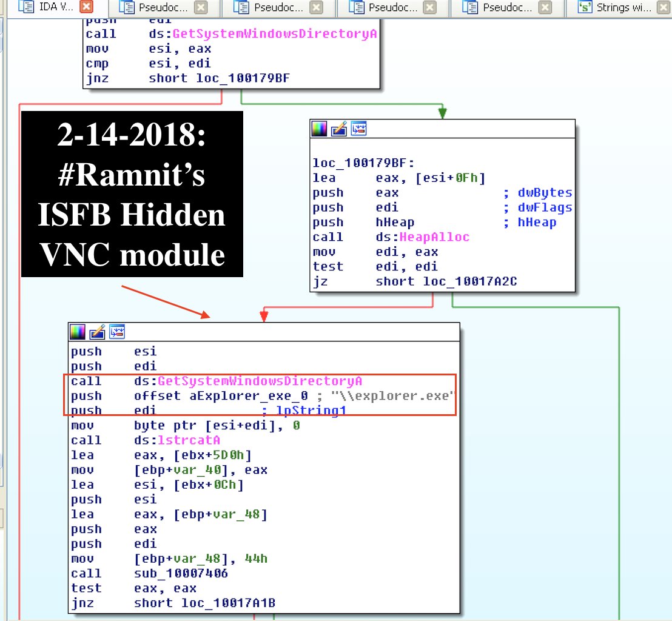Click GetSystemWindowsDirectoryA in the explorer.exe block
The image size is (672, 621).
click(x=260, y=381)
